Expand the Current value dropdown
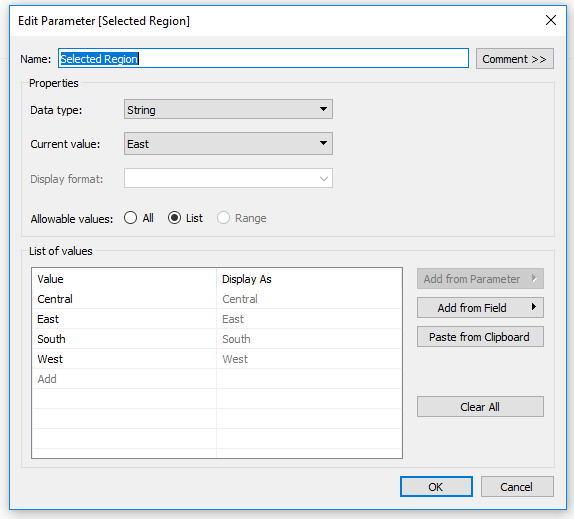 point(228,143)
